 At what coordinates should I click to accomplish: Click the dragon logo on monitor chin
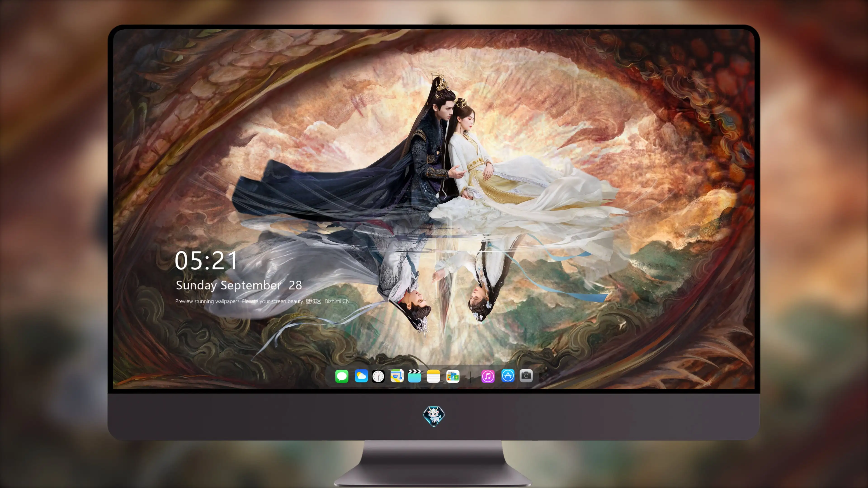click(x=434, y=416)
